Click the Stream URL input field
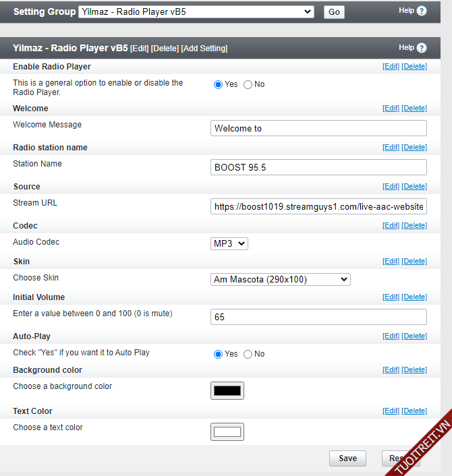Viewport: 452px width, 476px height. pyautogui.click(x=318, y=206)
